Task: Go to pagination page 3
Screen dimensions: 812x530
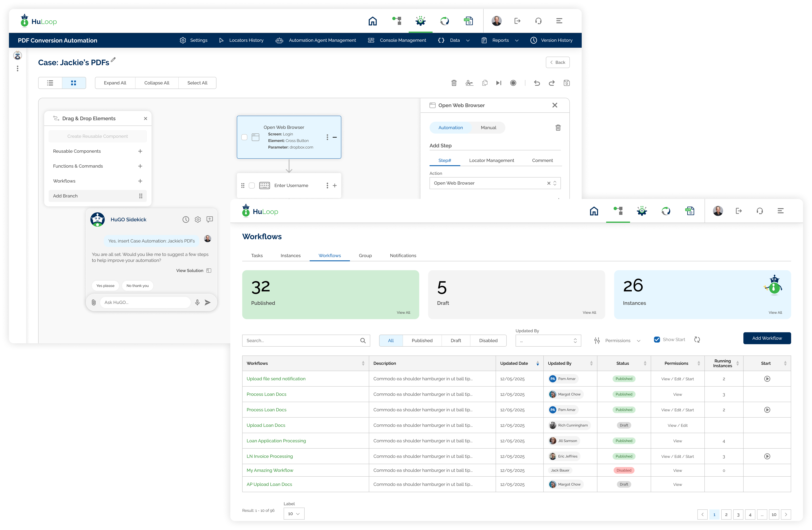Action: click(x=738, y=515)
